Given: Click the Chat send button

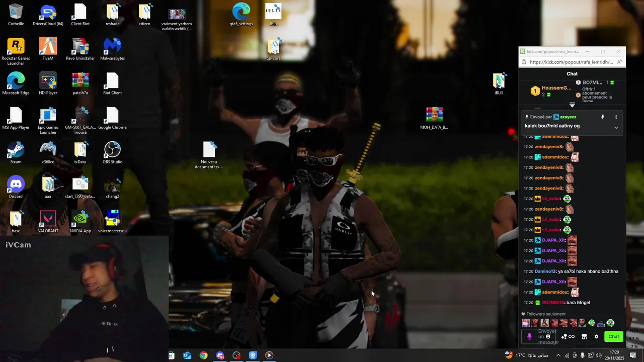Looking at the screenshot, I should point(614,337).
